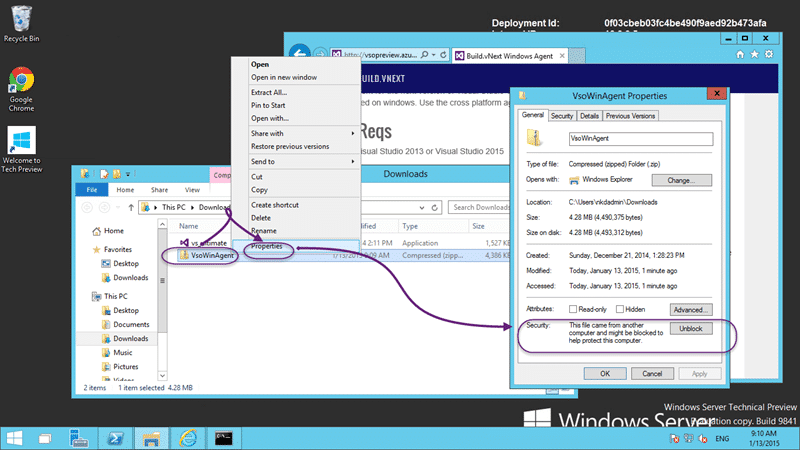Open the browser Home icon

[740, 54]
